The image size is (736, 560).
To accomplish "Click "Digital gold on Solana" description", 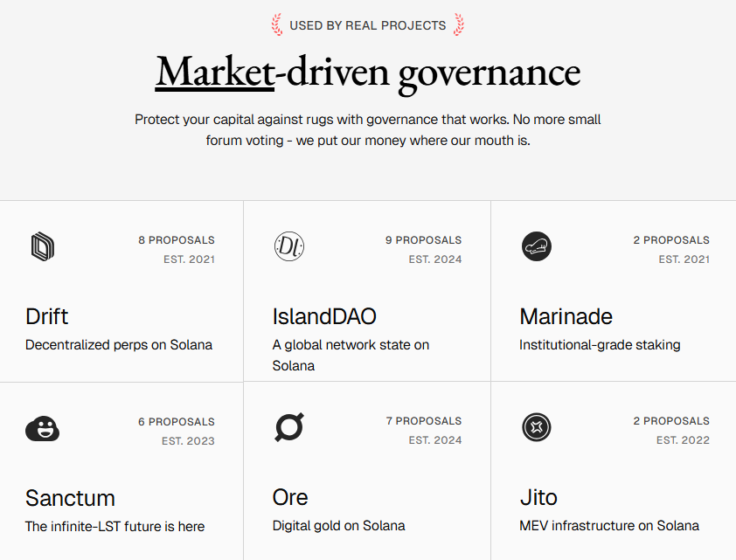I will (338, 526).
